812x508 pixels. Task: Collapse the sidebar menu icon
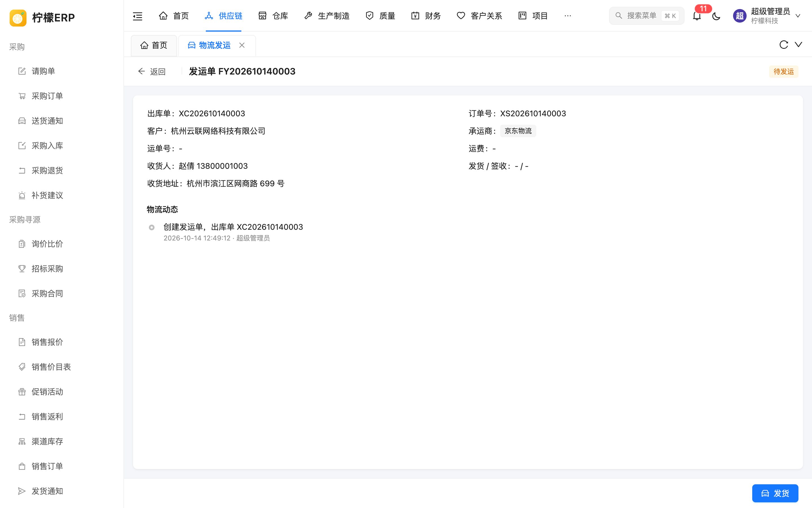[138, 16]
